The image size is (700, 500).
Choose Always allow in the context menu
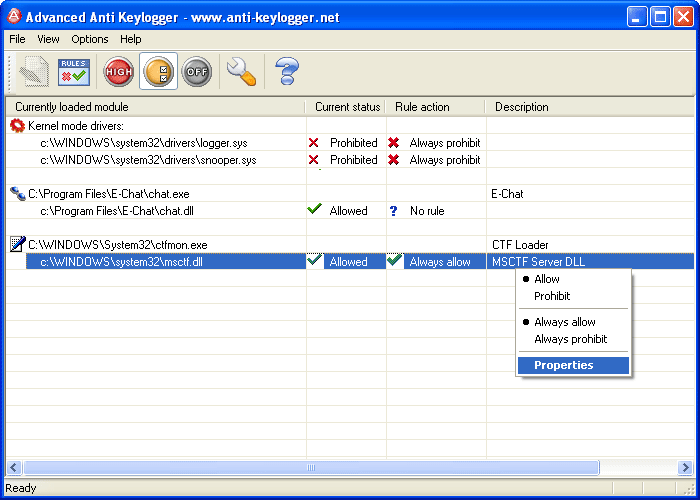pyautogui.click(x=573, y=322)
